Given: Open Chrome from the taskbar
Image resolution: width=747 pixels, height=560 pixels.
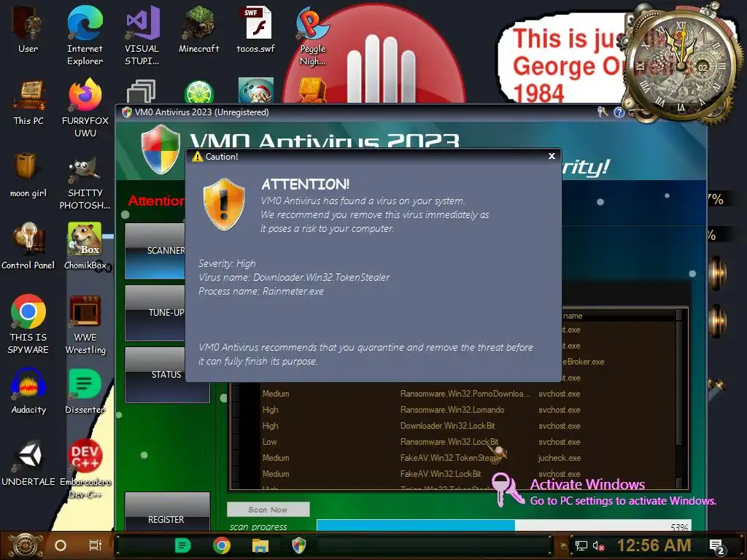Looking at the screenshot, I should 222,545.
